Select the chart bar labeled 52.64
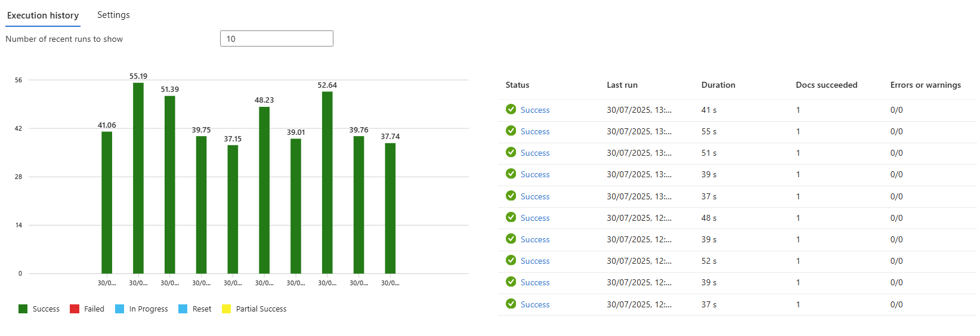 pyautogui.click(x=327, y=183)
